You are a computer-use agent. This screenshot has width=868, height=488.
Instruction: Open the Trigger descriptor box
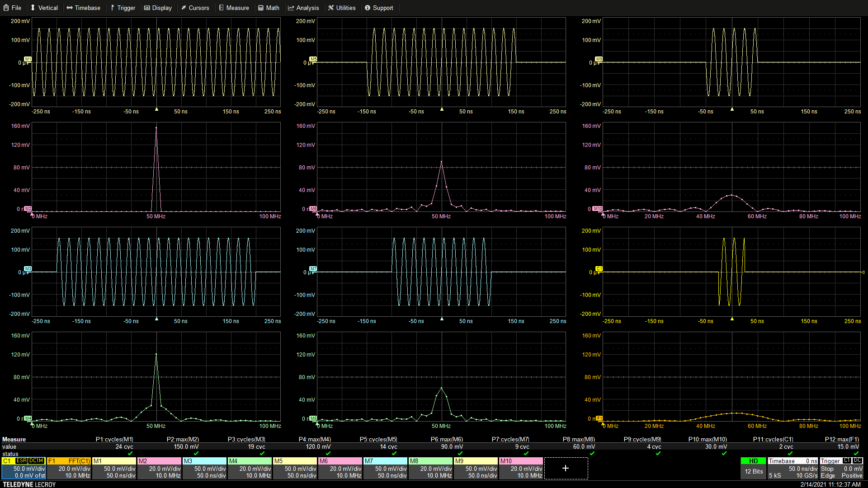point(841,468)
